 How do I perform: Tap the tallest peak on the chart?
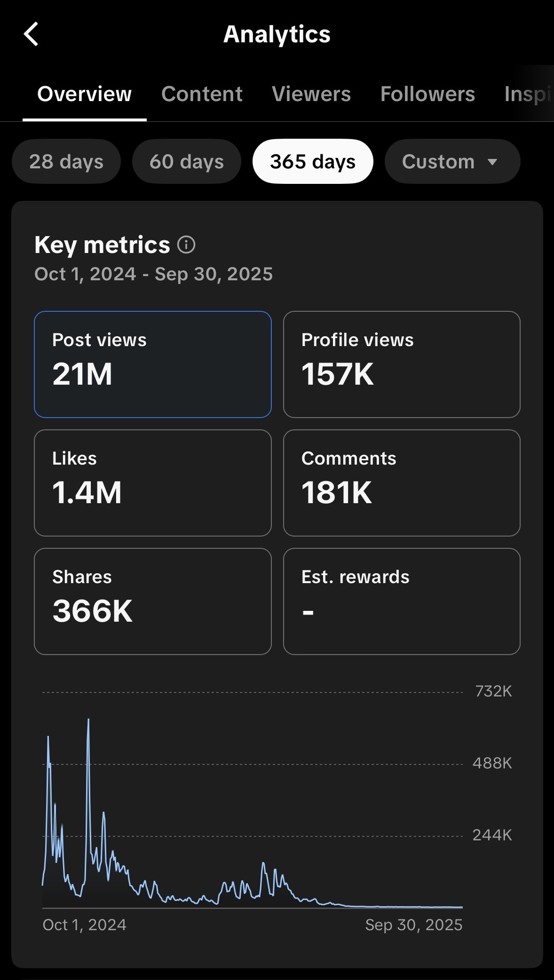[x=88, y=720]
